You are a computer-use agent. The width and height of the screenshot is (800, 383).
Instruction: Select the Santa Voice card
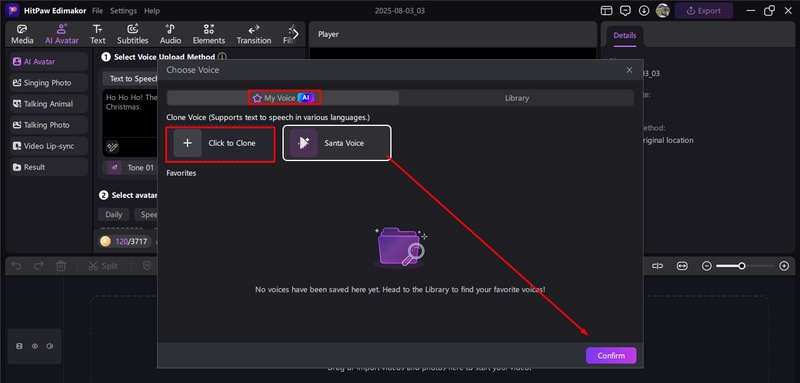pyautogui.click(x=337, y=143)
